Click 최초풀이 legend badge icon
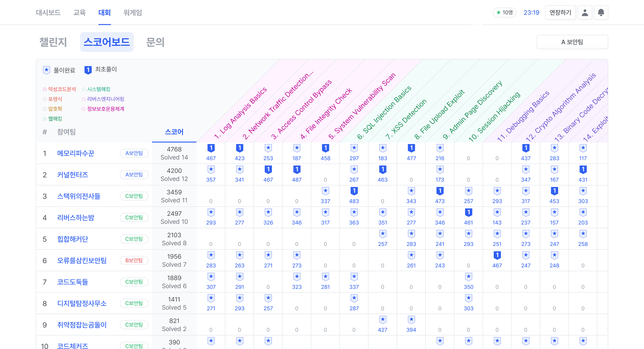This screenshot has width=644, height=349. [88, 70]
